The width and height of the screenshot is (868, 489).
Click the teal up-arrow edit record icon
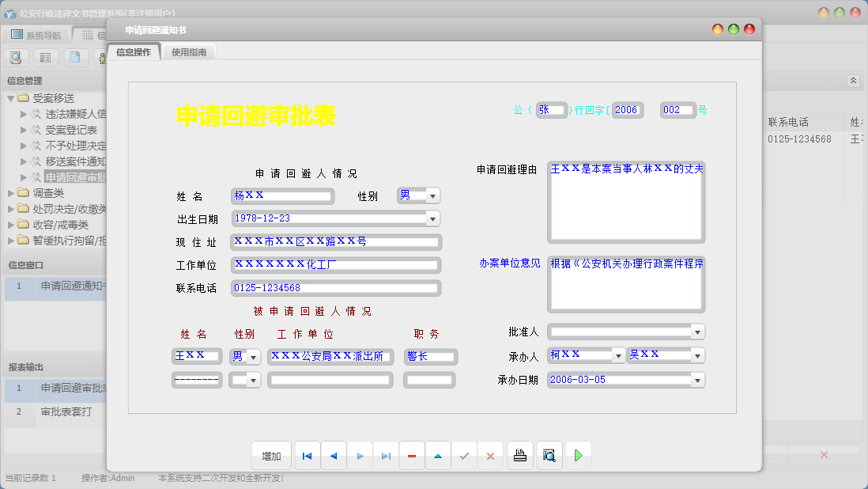point(437,456)
